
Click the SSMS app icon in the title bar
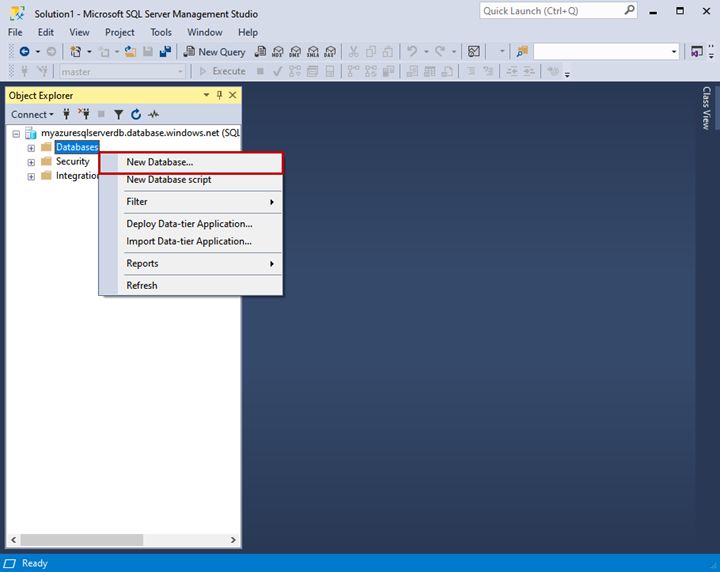click(x=17, y=13)
